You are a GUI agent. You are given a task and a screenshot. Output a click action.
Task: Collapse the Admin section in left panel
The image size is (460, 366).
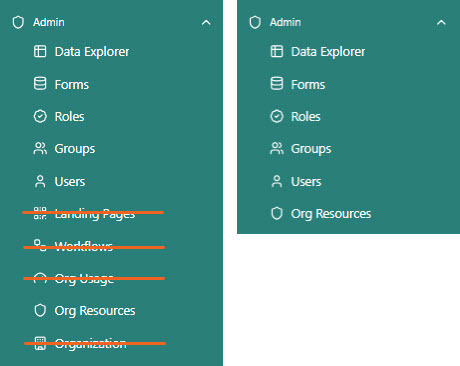[x=206, y=23]
